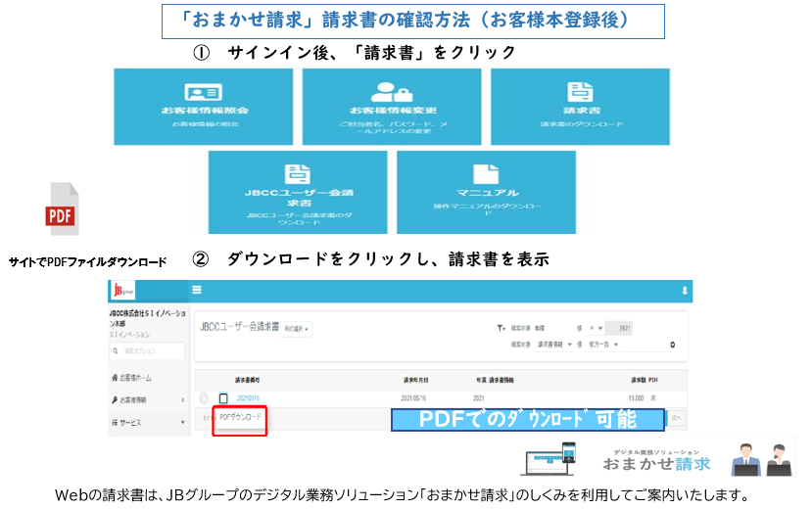Click the two office workers illustration
812x509 pixels.
click(x=761, y=459)
